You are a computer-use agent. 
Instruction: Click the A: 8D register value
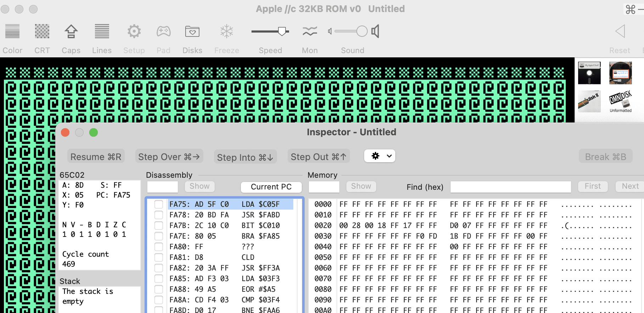pos(73,185)
